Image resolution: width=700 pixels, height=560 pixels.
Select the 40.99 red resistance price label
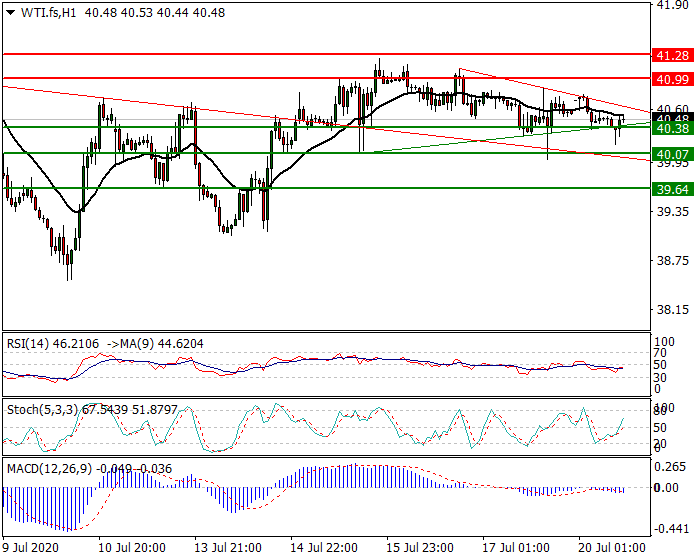pos(673,79)
